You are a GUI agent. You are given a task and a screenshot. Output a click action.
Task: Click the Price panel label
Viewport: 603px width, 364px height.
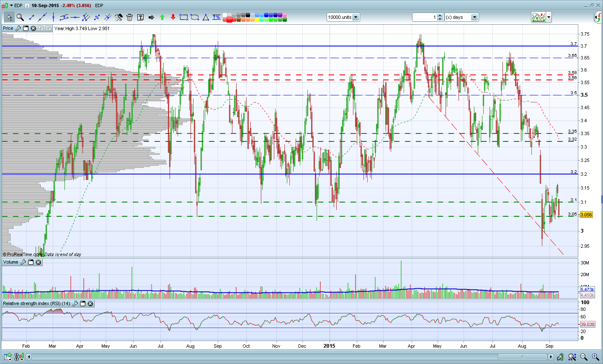(x=8, y=28)
